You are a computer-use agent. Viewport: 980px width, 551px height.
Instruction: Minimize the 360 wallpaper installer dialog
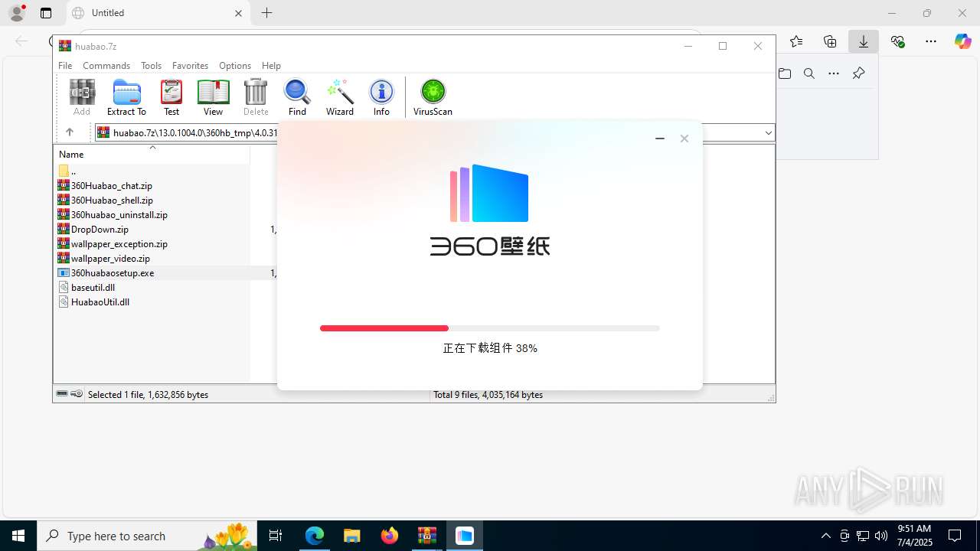660,139
